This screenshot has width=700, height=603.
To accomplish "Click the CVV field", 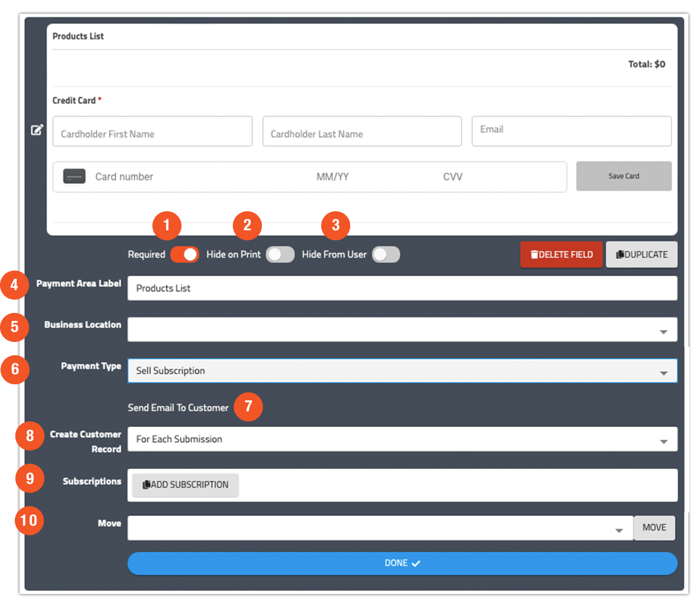I will (453, 177).
